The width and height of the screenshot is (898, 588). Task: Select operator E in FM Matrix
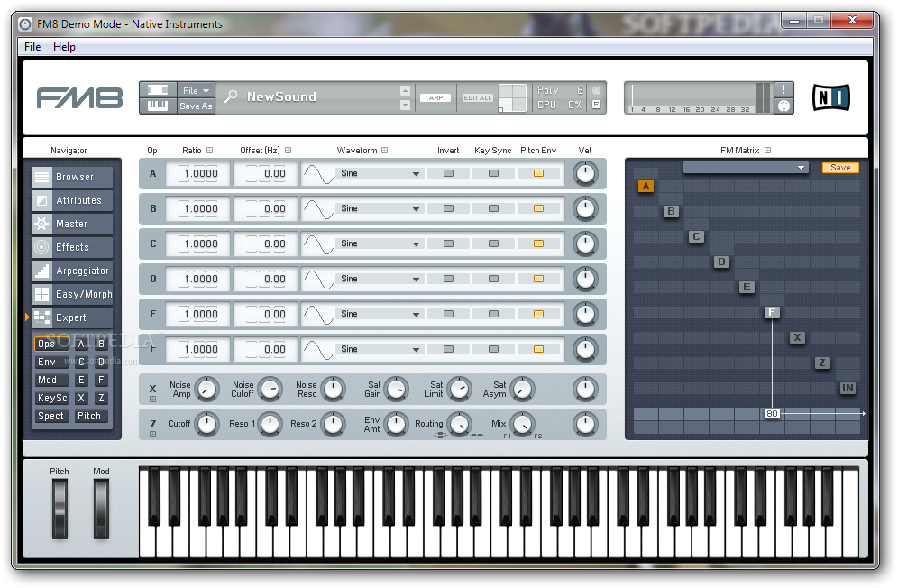747,287
